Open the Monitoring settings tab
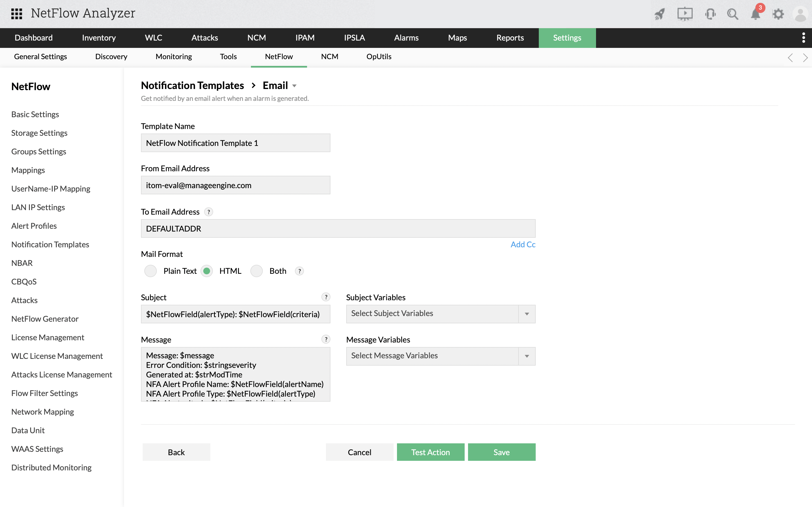The height and width of the screenshot is (507, 812). click(173, 57)
